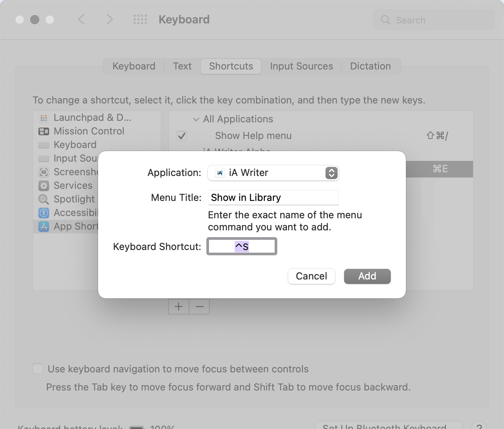This screenshot has width=504, height=429.
Task: Click the Accessibility category icon
Action: [44, 213]
